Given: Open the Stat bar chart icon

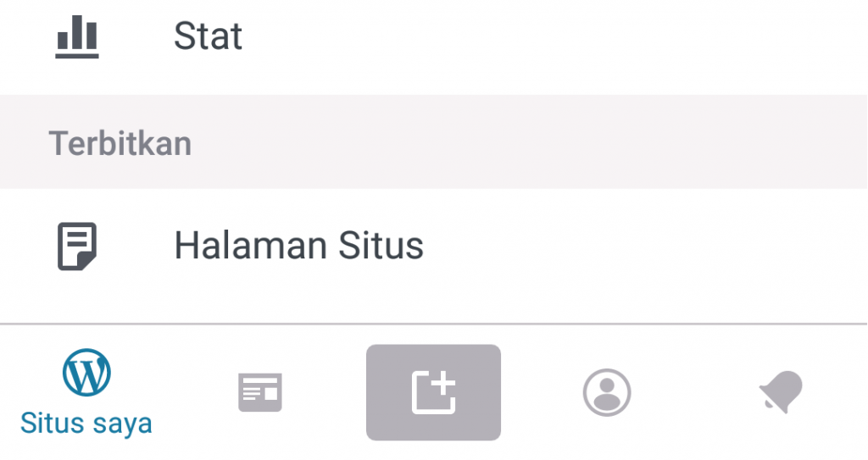Looking at the screenshot, I should [x=77, y=36].
